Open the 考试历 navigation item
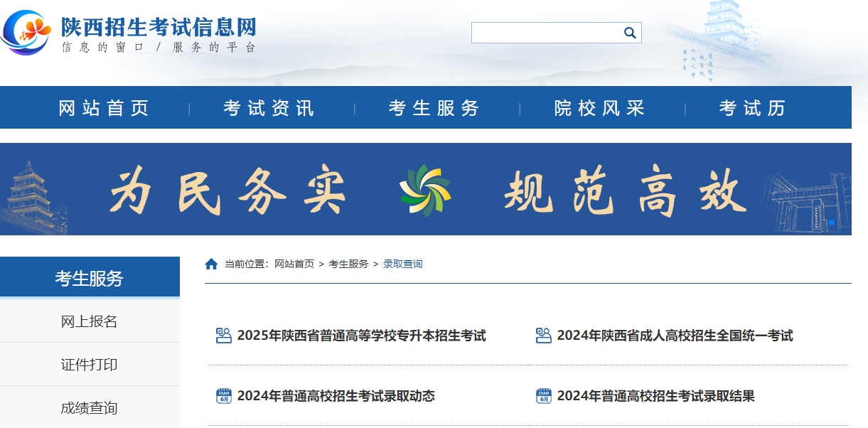The width and height of the screenshot is (868, 428). pos(752,108)
